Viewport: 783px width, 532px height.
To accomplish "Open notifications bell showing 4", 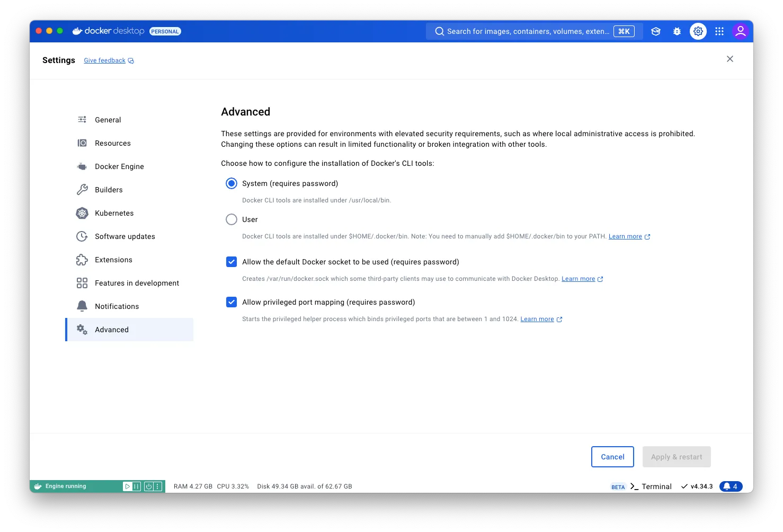I will 731,486.
